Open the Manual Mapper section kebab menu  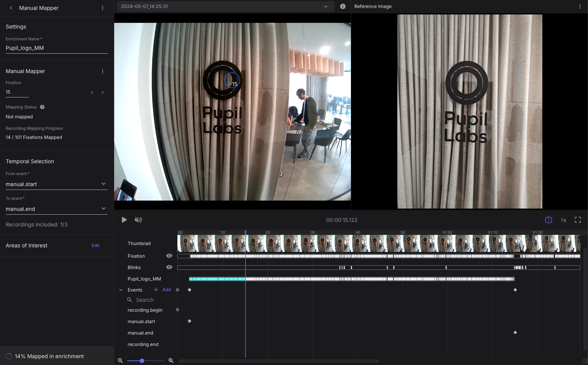tap(102, 72)
